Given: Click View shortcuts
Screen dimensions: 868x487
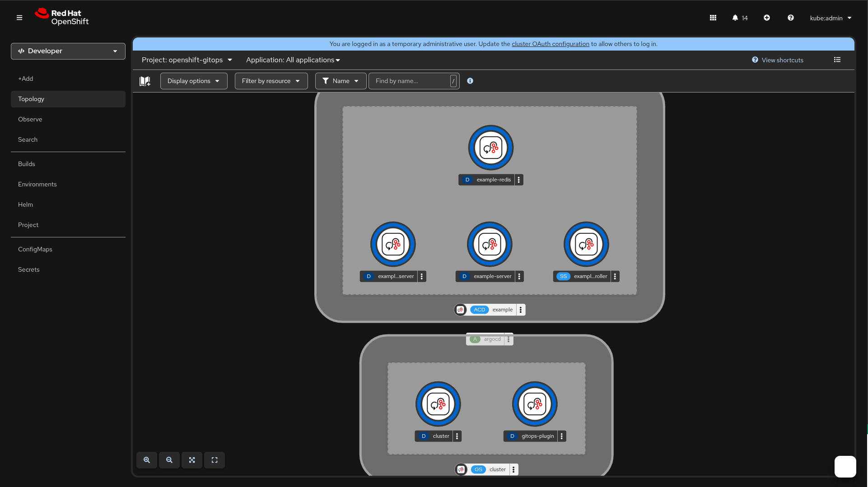Looking at the screenshot, I should pyautogui.click(x=778, y=60).
